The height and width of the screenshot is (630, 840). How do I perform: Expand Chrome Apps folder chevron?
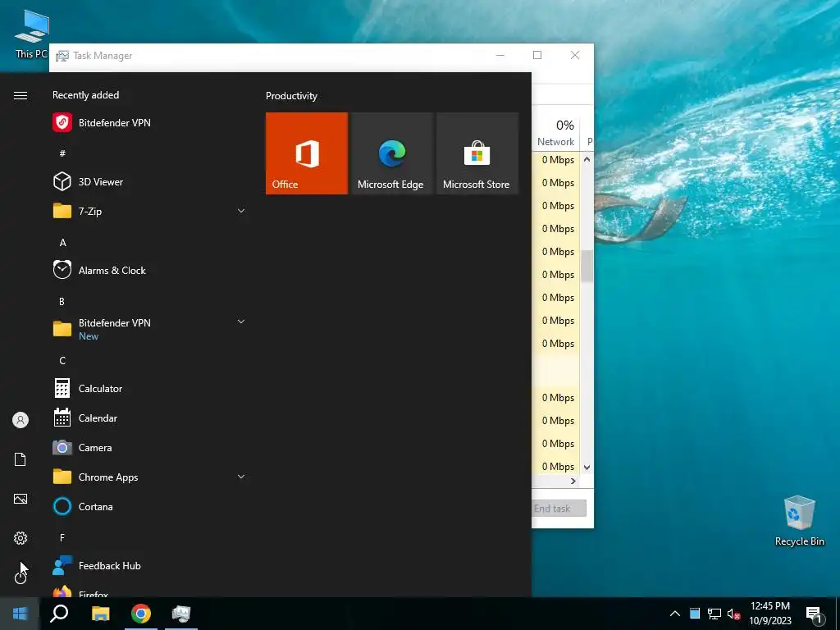[241, 477]
